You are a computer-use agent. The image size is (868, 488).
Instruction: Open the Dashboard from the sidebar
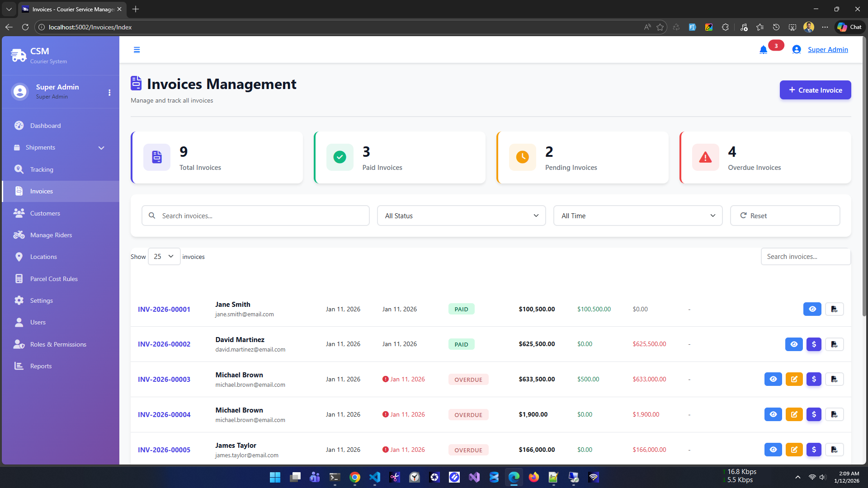pos(46,125)
